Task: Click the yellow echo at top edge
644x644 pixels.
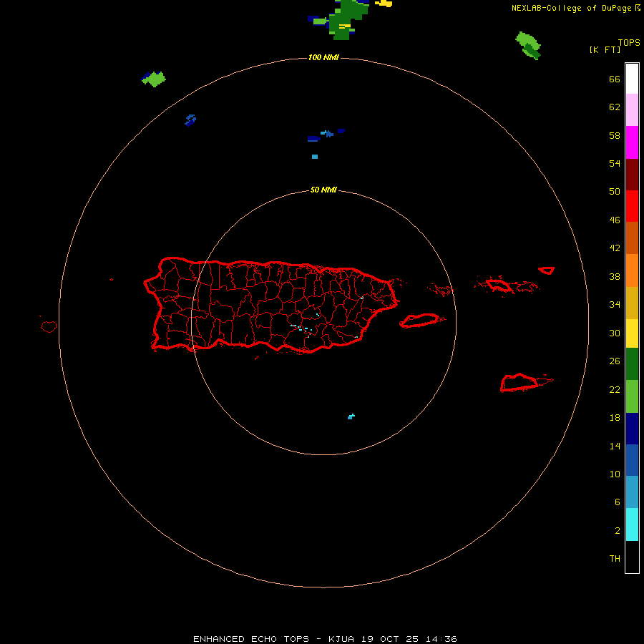Action: tap(384, 4)
